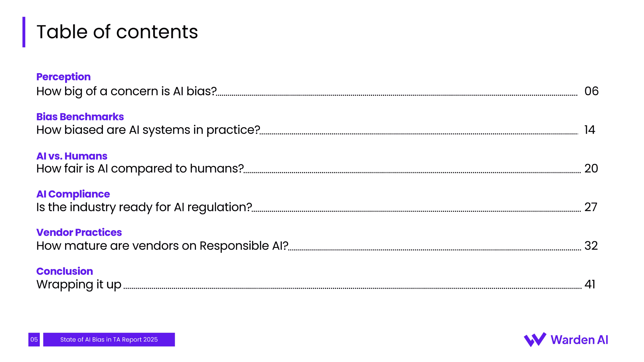Viewport: 644px width, 362px height.
Task: Open the "Wrapping it up" entry
Action: pyautogui.click(x=79, y=284)
